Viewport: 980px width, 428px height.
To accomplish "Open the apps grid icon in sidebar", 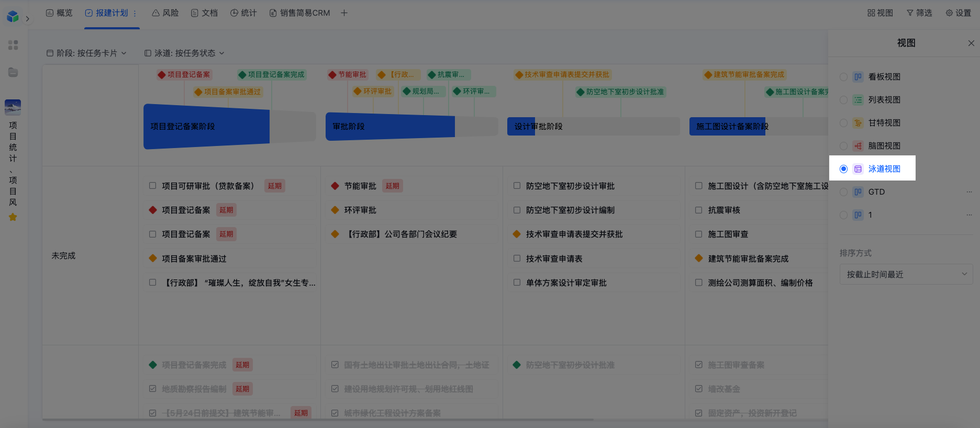I will (x=13, y=45).
